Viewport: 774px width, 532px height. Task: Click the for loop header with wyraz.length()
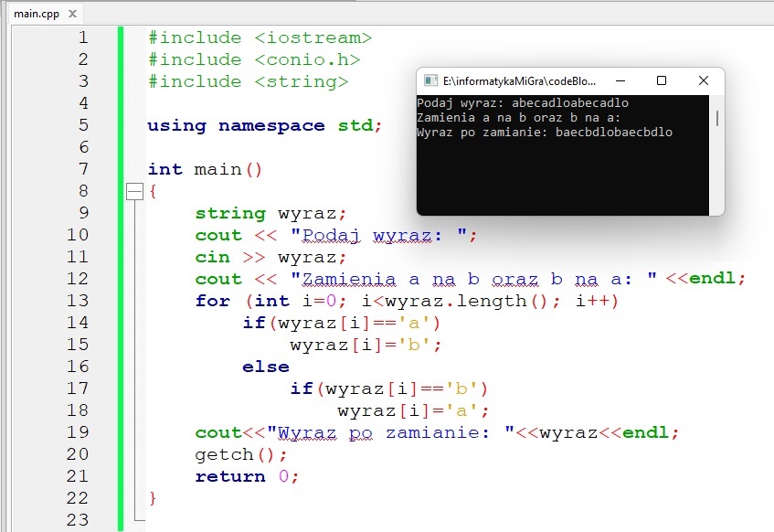[408, 301]
